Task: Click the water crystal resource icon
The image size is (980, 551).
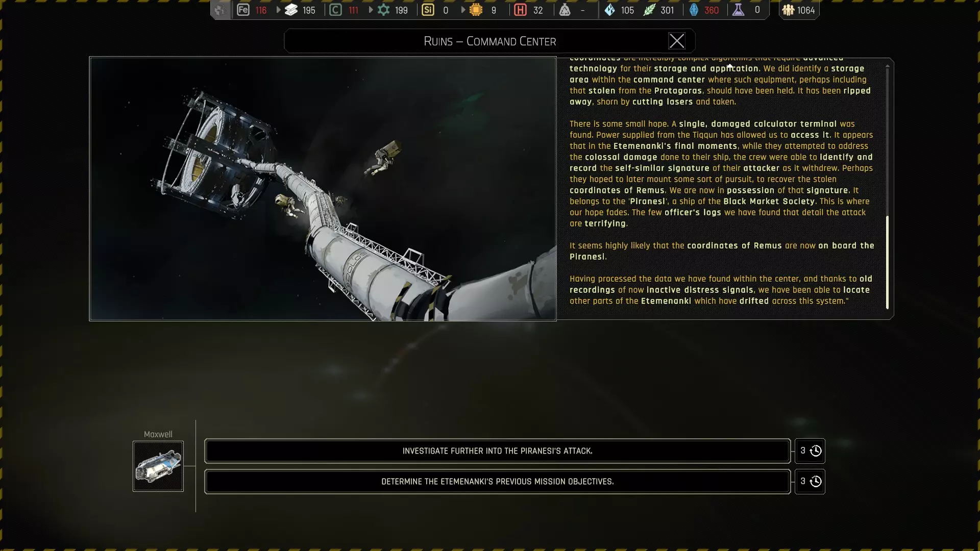Action: (x=610, y=10)
